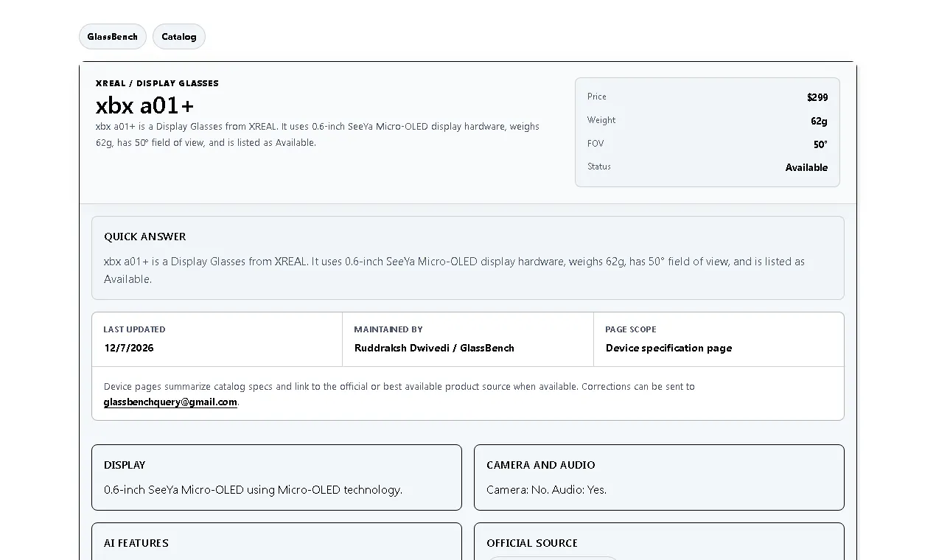Email glassbenchquery@gmail.com link
The width and height of the screenshot is (936, 560).
pos(170,402)
